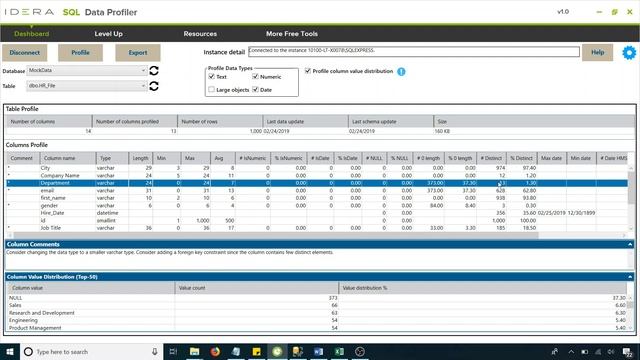This screenshot has width=640, height=360.
Task: Sort by # NULL column header
Action: [374, 158]
